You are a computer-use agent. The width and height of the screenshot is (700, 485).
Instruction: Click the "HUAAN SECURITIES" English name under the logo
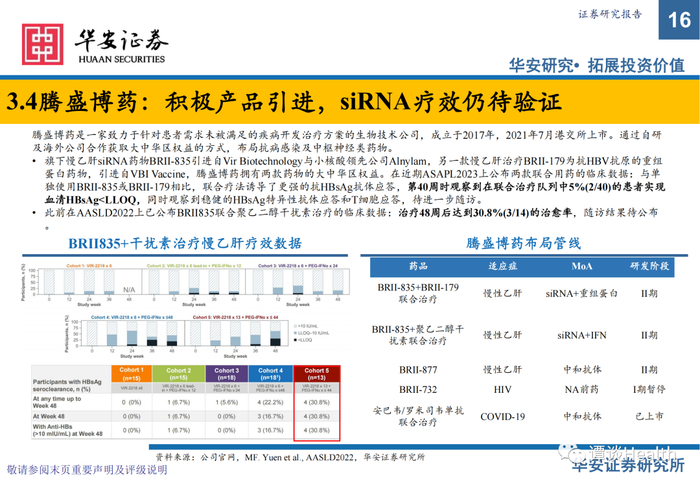tap(121, 59)
